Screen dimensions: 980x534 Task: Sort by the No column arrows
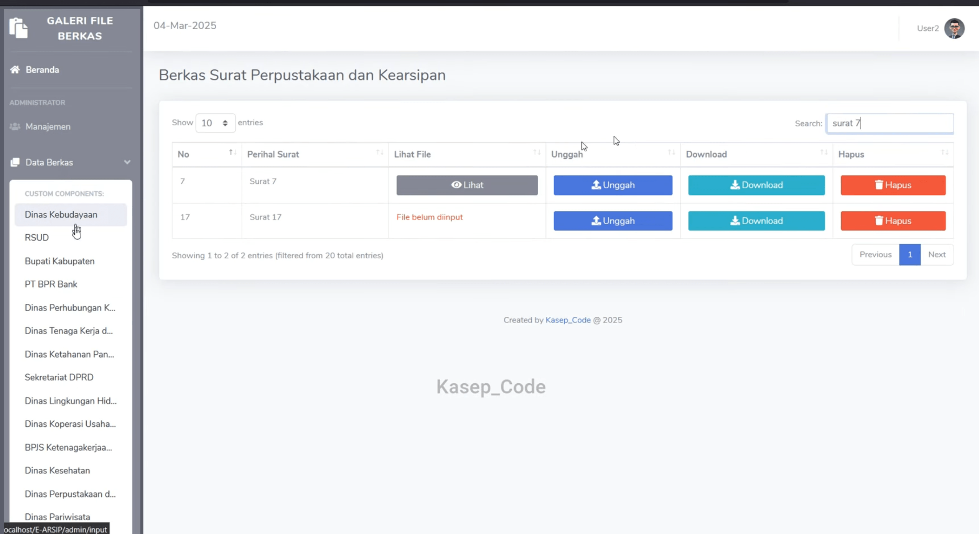point(232,153)
